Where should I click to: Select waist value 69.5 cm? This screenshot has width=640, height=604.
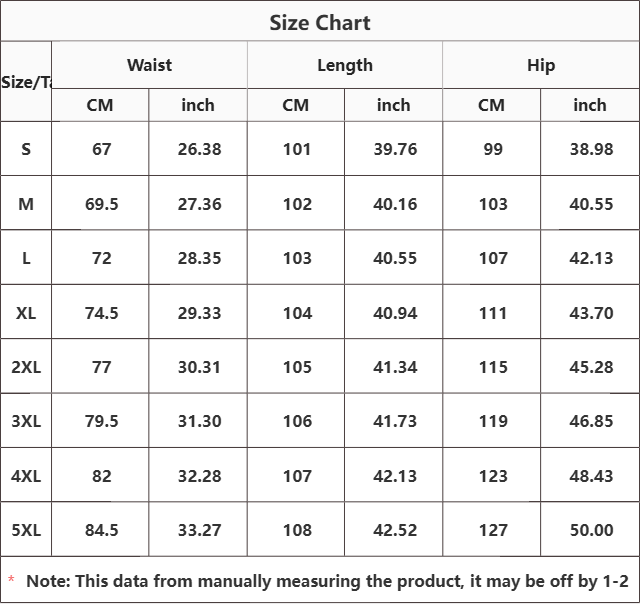point(102,204)
